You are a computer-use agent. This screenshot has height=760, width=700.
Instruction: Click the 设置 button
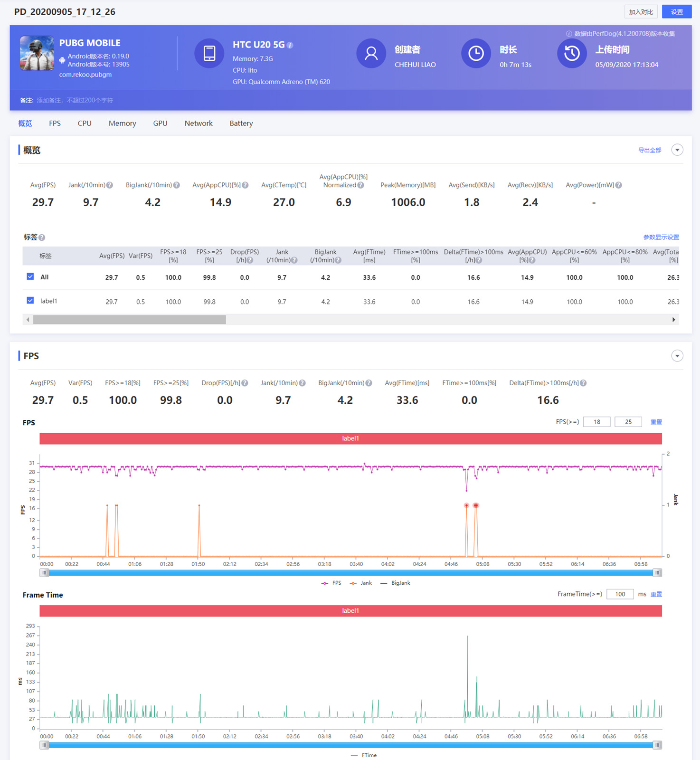tap(677, 12)
